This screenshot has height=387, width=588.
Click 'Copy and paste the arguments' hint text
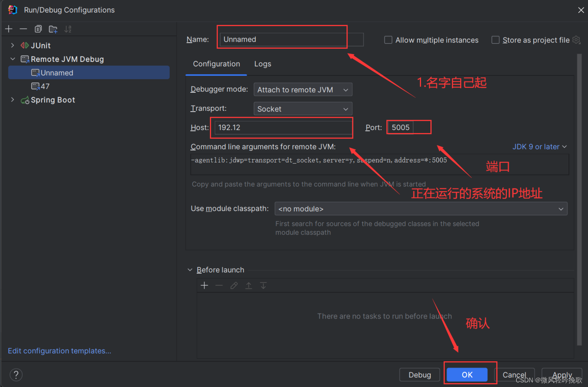(309, 184)
